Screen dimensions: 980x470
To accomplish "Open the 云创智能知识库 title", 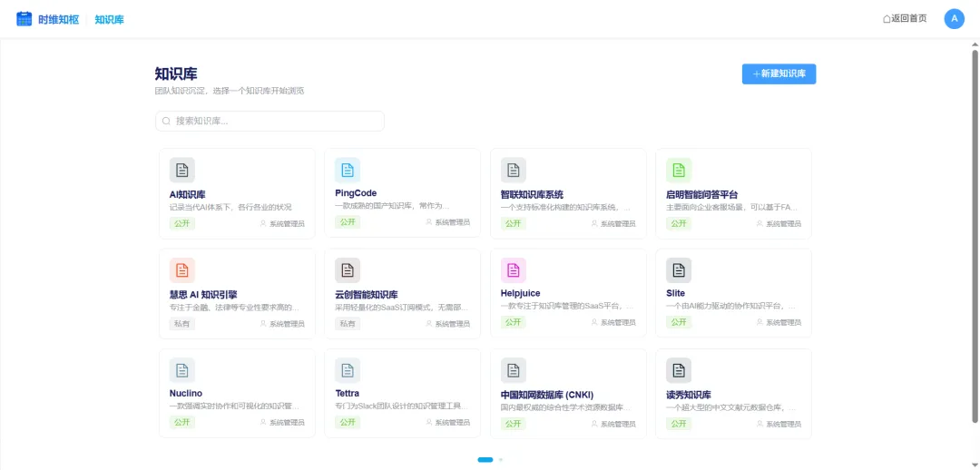I will (367, 294).
